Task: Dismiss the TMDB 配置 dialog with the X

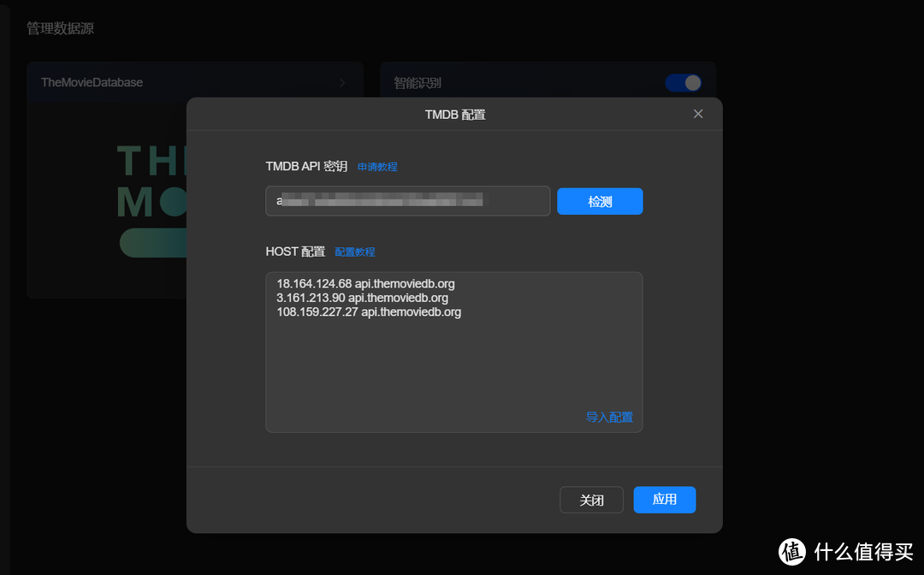Action: point(698,113)
